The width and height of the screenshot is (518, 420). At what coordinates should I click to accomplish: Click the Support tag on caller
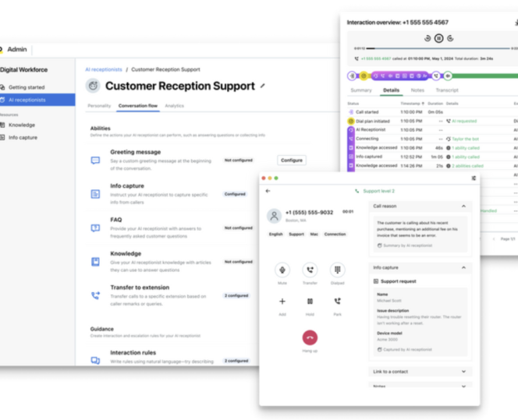point(296,235)
